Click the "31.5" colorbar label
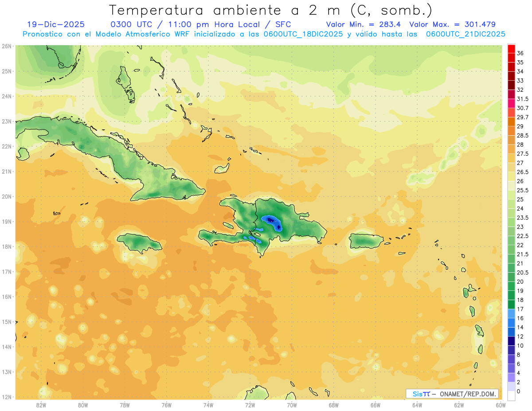Viewport: 532px width, 411px height. 522,99
